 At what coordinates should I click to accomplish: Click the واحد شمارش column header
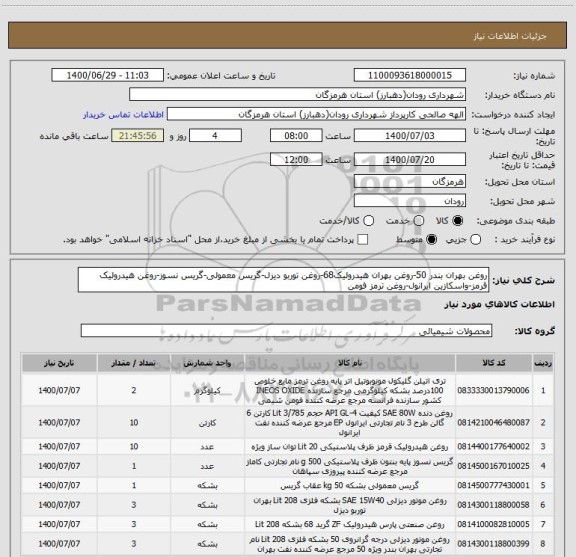207,363
